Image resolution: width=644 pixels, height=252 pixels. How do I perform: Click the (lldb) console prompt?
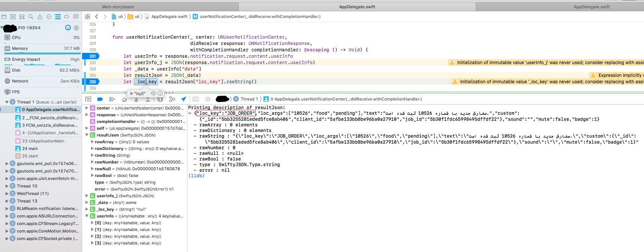(196, 175)
